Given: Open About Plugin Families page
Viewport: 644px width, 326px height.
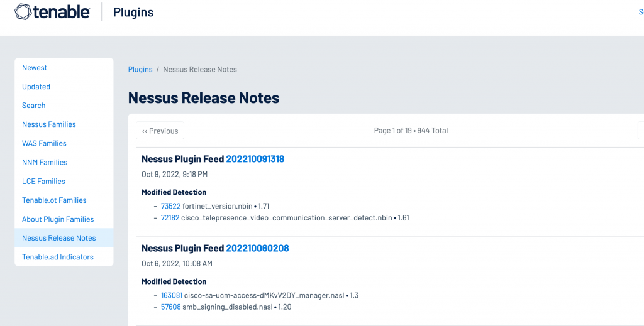Looking at the screenshot, I should click(x=58, y=219).
